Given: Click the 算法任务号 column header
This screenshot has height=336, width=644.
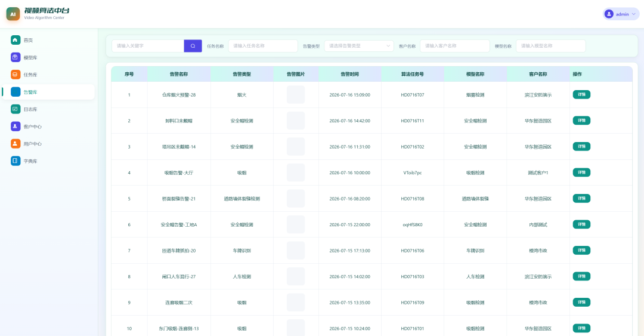Looking at the screenshot, I should click(x=413, y=74).
